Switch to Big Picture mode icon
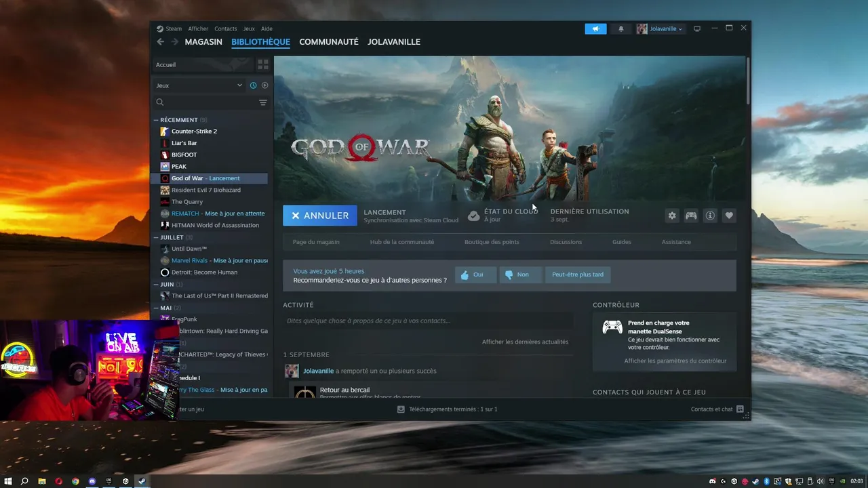This screenshot has width=868, height=488. click(x=696, y=28)
